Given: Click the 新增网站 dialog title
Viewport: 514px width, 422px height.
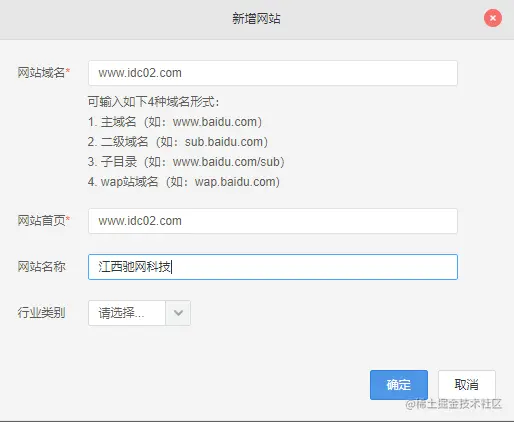Looking at the screenshot, I should (x=256, y=18).
